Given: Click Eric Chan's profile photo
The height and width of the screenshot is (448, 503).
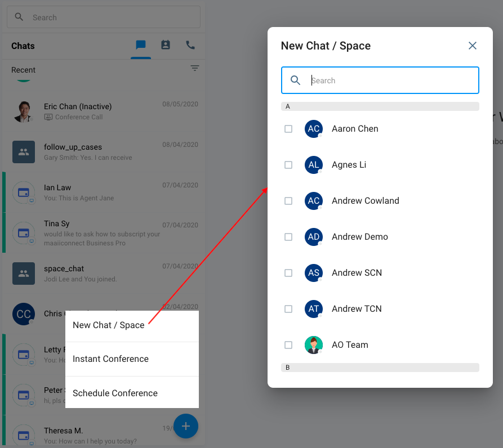Looking at the screenshot, I should click(x=24, y=111).
